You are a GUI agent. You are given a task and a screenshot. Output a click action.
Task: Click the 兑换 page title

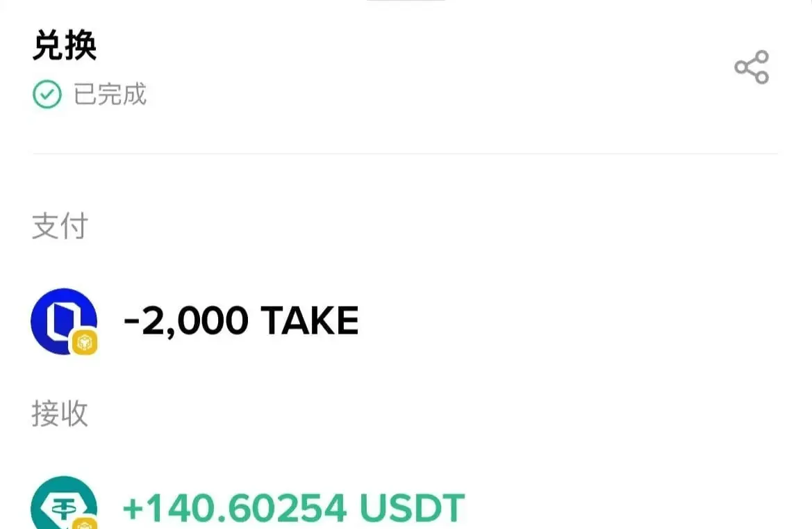pyautogui.click(x=65, y=46)
